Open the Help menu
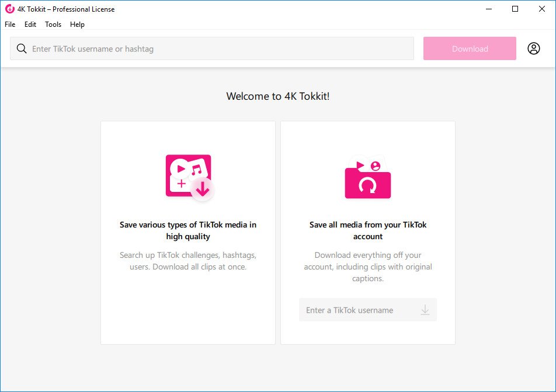The image size is (556, 392). [77, 24]
